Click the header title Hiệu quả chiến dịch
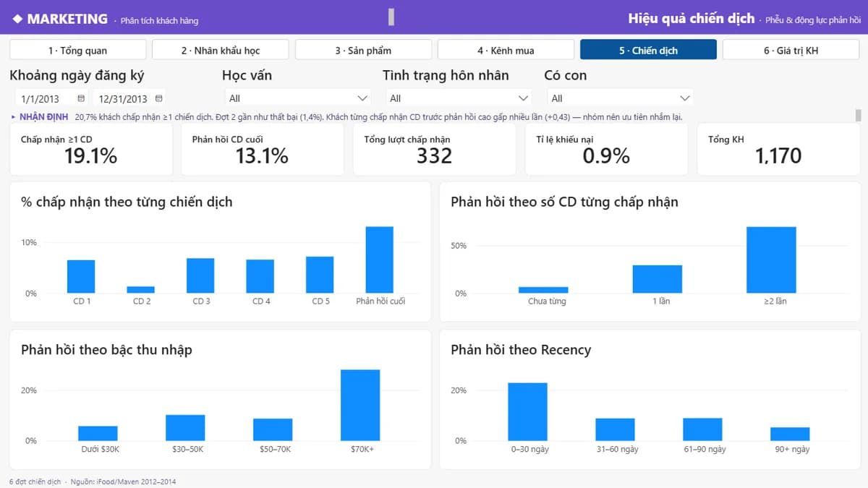The height and width of the screenshot is (488, 868). pos(691,19)
